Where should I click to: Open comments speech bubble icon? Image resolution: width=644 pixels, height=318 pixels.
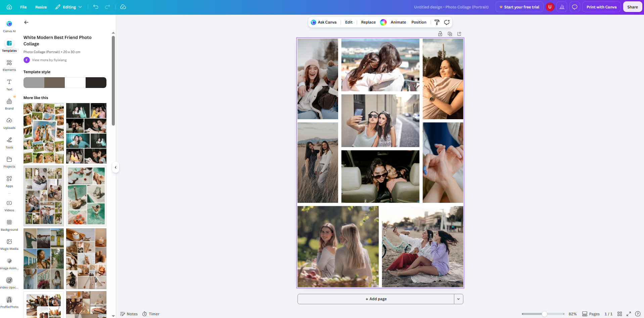coord(574,7)
